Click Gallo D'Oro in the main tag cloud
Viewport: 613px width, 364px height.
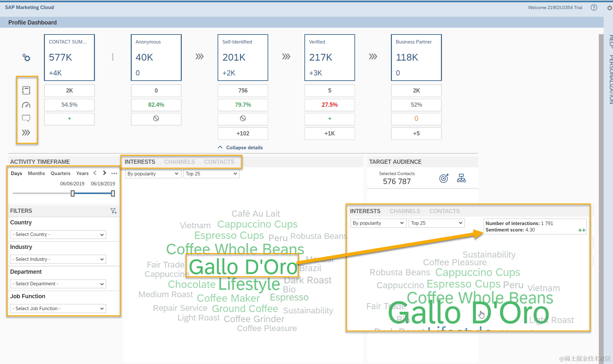pos(243,267)
